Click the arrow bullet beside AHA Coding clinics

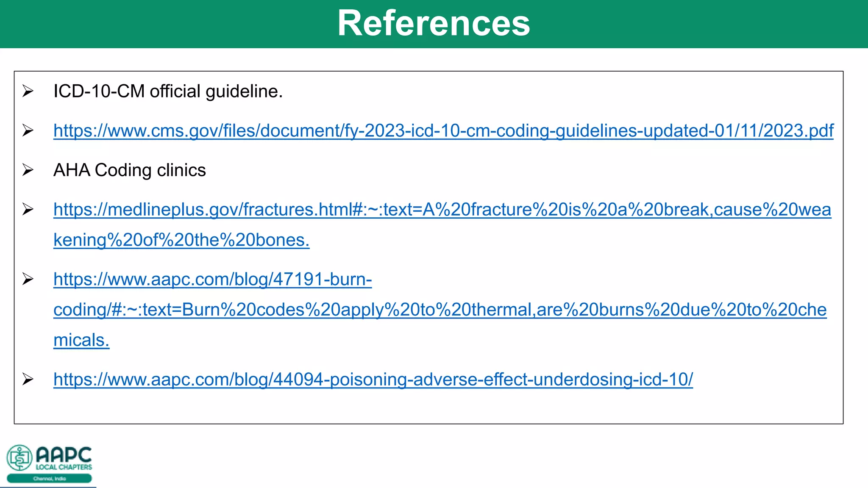28,170
